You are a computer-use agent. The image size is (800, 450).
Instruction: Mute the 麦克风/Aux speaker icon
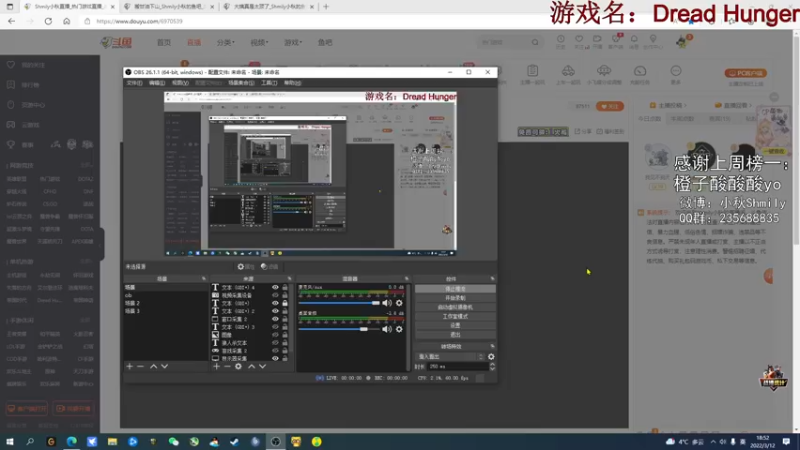[x=387, y=303]
